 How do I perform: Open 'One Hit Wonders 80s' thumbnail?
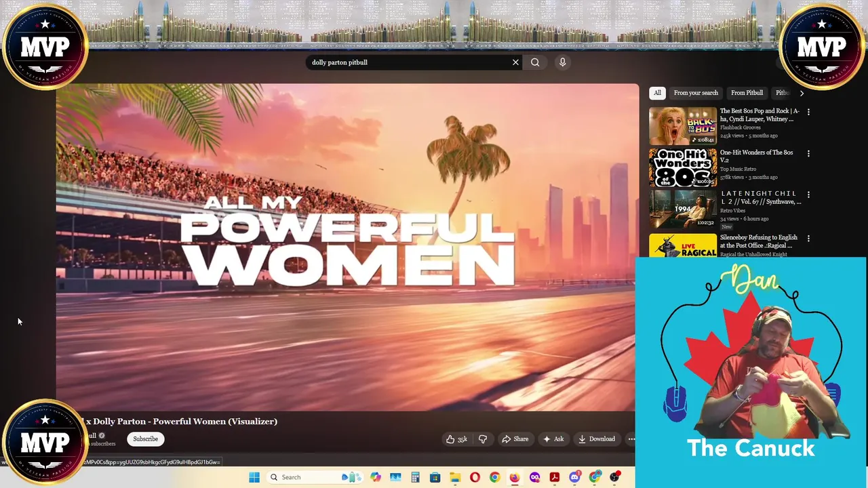click(x=683, y=167)
